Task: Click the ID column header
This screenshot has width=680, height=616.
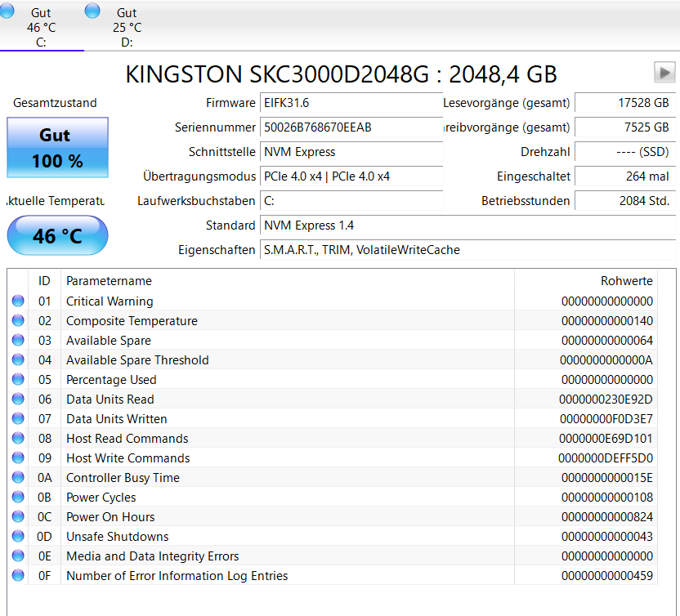Action: pos(44,281)
